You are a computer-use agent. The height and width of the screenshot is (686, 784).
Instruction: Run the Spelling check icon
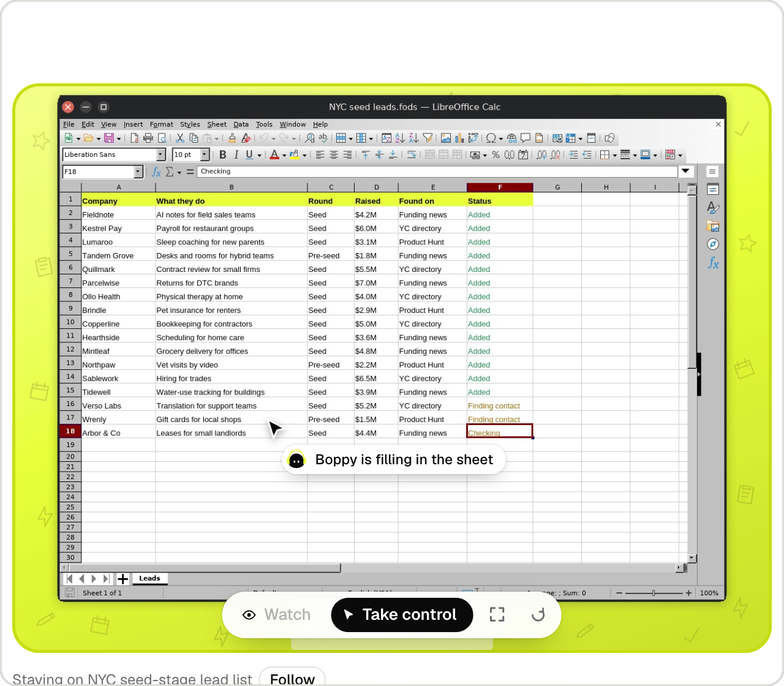point(323,138)
